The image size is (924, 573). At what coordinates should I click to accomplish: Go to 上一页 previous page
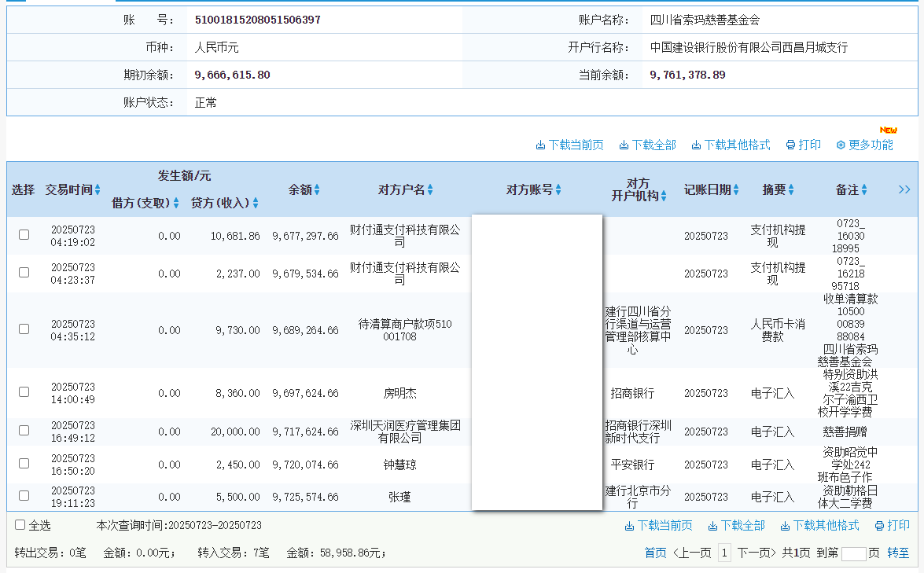[692, 553]
